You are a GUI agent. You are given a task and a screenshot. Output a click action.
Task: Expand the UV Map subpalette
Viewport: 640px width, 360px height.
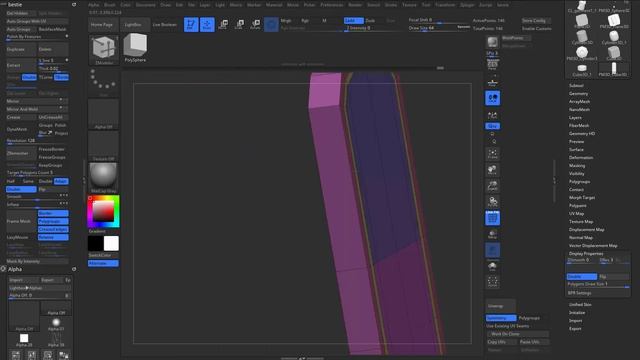click(x=576, y=213)
